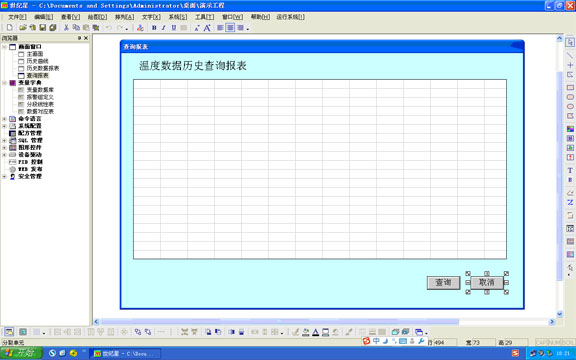The width and height of the screenshot is (576, 360).
Task: Expand the 命令语言 tree node
Action: pyautogui.click(x=4, y=119)
